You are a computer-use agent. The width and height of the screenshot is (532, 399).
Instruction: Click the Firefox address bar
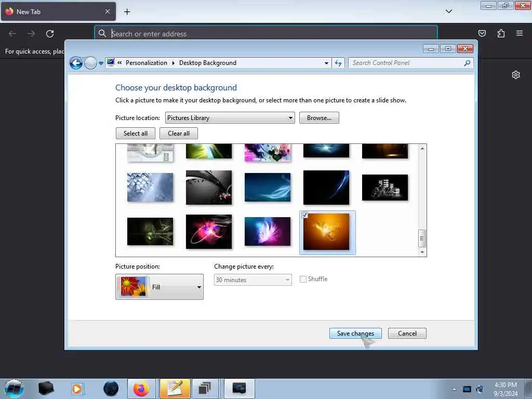point(266,34)
